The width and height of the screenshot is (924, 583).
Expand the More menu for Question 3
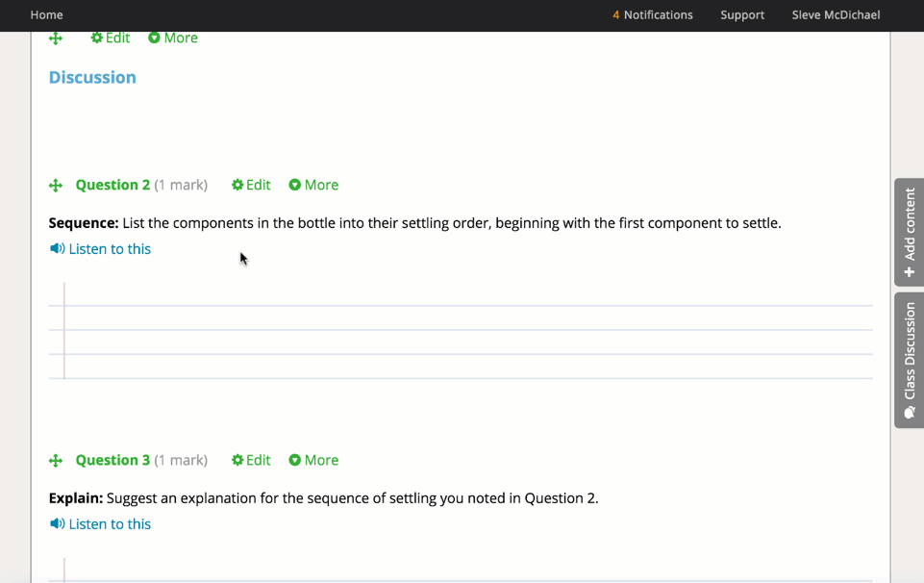coord(313,460)
